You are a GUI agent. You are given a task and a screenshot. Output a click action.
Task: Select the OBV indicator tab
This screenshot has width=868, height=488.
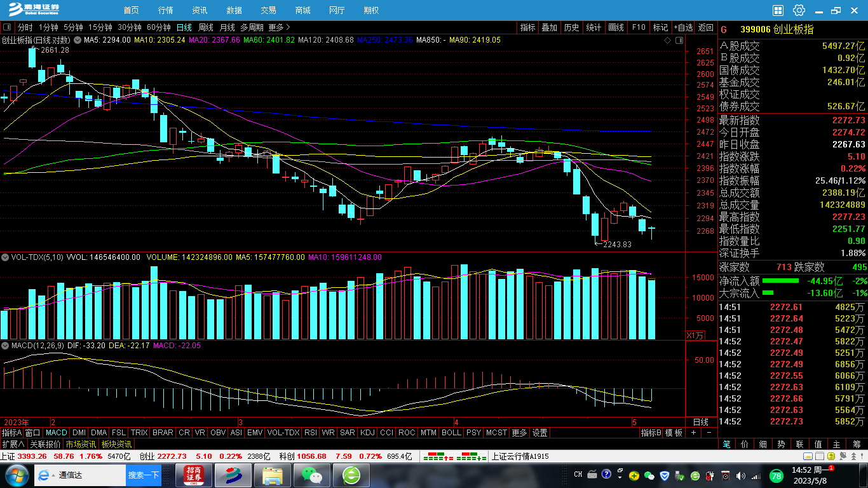tap(218, 433)
